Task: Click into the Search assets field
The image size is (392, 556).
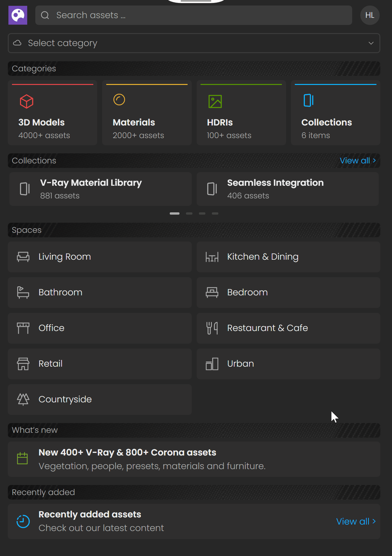Action: tap(194, 15)
